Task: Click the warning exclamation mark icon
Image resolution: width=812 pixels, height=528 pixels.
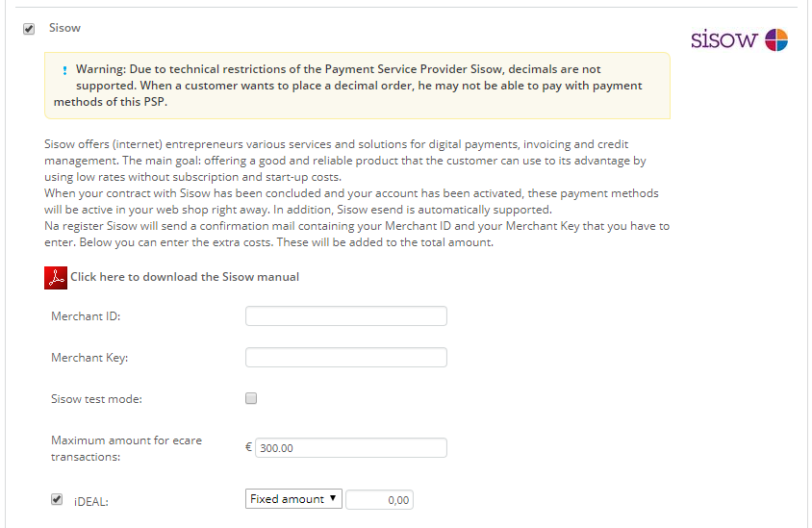Action: pos(64,70)
